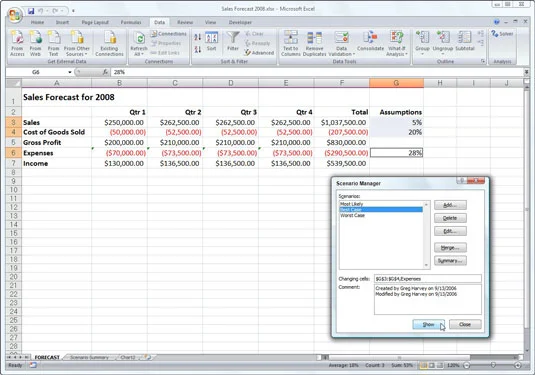Open the Name Box dropdown arrow
The width and height of the screenshot is (535, 375).
[x=70, y=72]
